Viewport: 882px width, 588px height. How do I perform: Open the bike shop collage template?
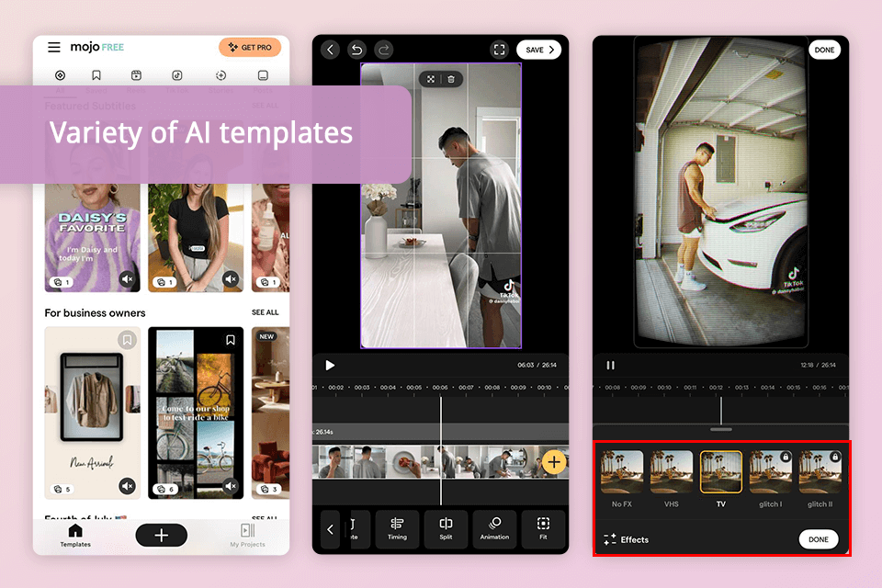196,413
